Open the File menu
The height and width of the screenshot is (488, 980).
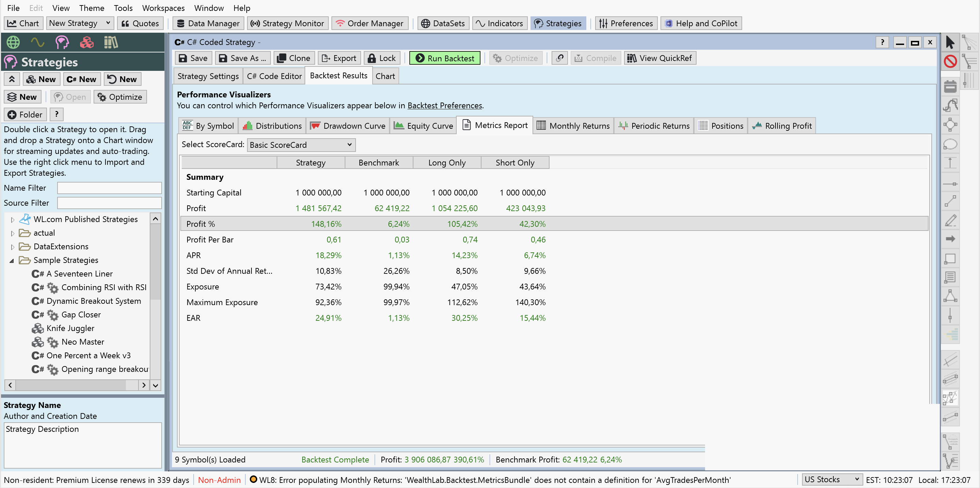pyautogui.click(x=13, y=8)
